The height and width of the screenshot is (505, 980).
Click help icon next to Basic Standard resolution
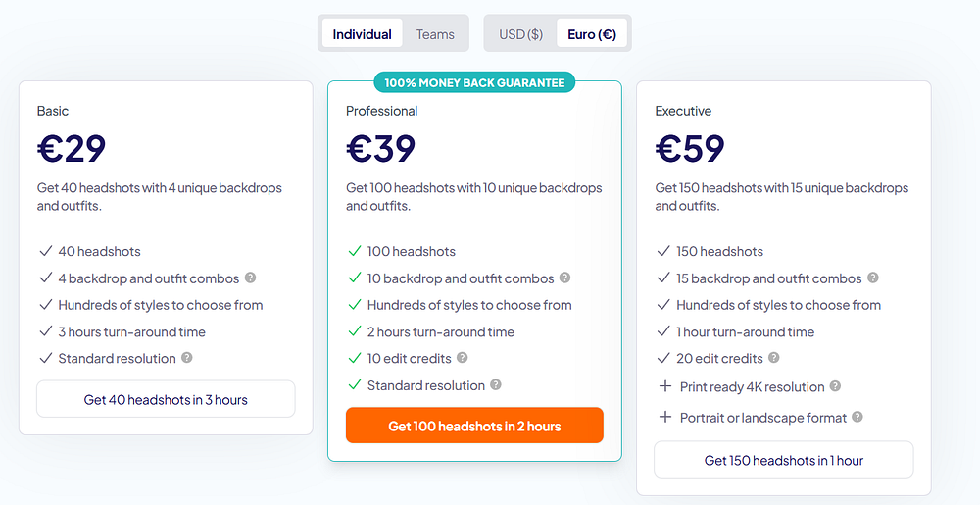tap(187, 358)
